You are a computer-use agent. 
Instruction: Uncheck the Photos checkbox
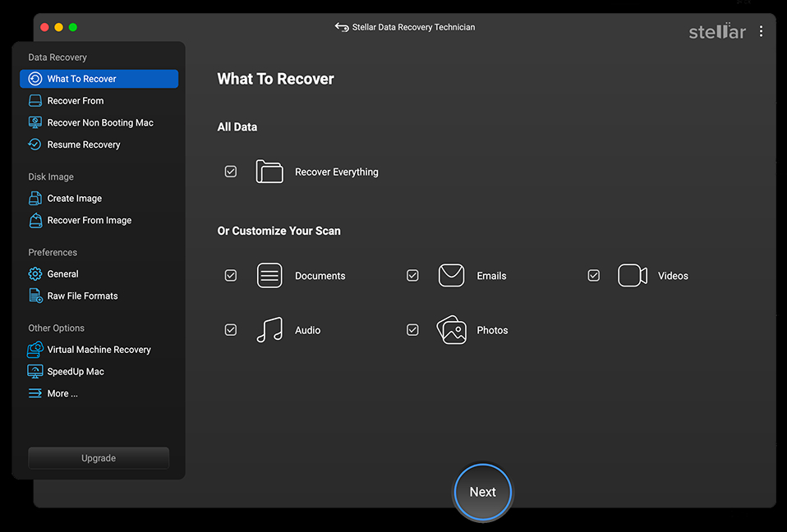(x=412, y=330)
